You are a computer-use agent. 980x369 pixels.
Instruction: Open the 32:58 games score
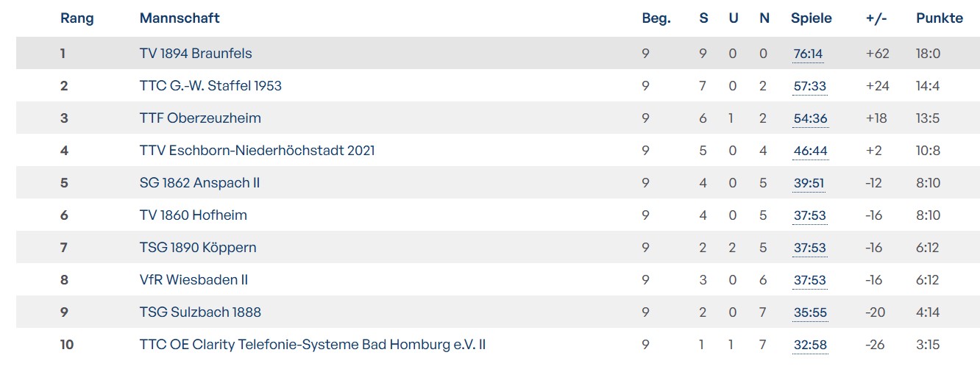(x=810, y=345)
